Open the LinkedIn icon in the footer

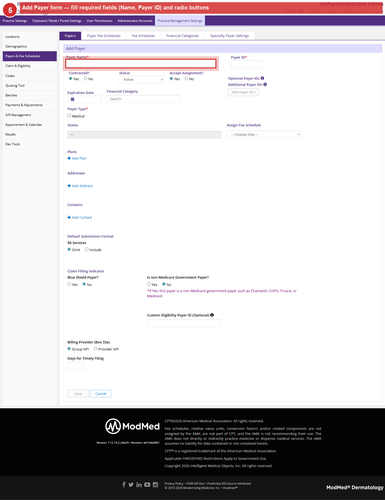pyautogui.click(x=139, y=484)
